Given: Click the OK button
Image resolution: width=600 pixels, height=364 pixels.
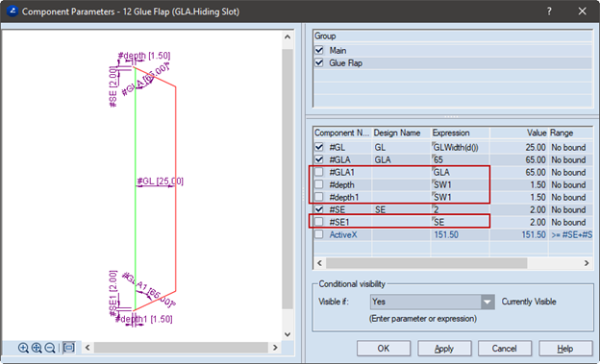Looking at the screenshot, I should click(384, 349).
